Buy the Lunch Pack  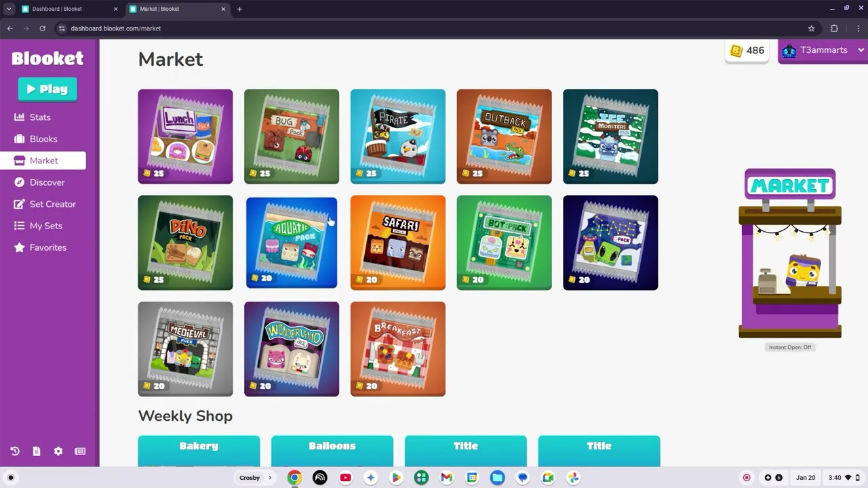click(x=185, y=136)
